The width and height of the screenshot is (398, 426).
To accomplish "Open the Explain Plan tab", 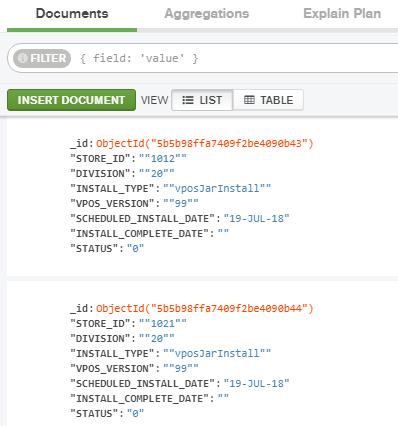I will (x=342, y=14).
